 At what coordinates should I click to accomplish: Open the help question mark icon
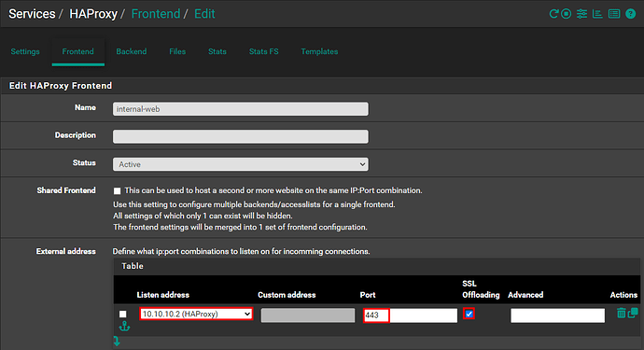(x=630, y=14)
